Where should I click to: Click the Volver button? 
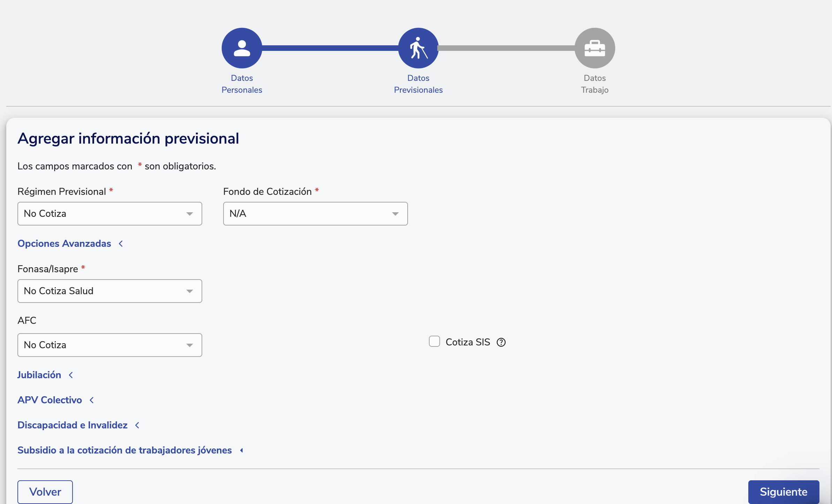pos(45,492)
